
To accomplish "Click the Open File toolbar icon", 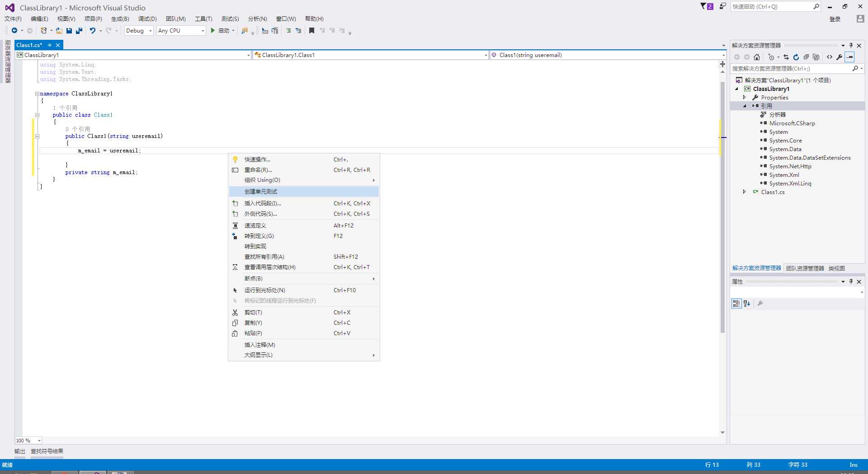I will [59, 31].
